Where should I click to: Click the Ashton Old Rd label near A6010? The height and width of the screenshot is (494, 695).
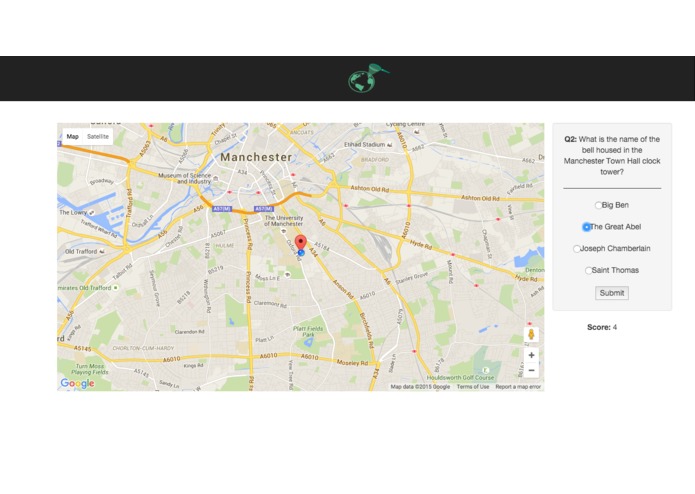coord(370,189)
